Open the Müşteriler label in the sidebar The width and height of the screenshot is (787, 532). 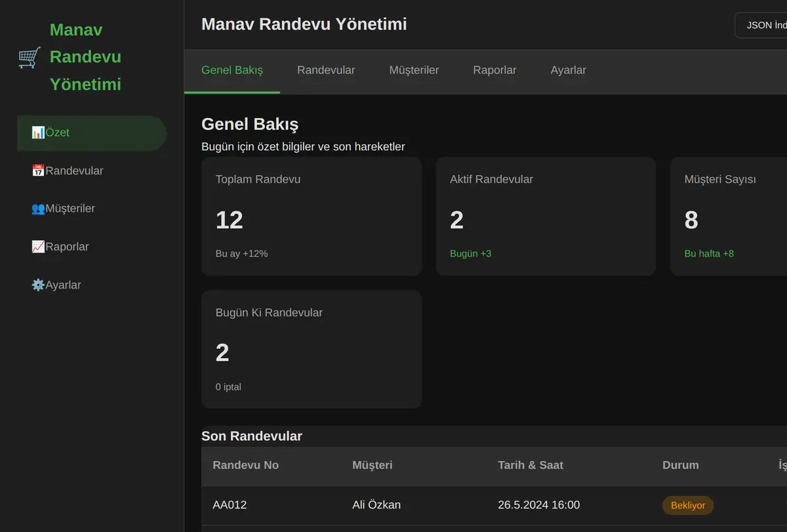pyautogui.click(x=70, y=209)
